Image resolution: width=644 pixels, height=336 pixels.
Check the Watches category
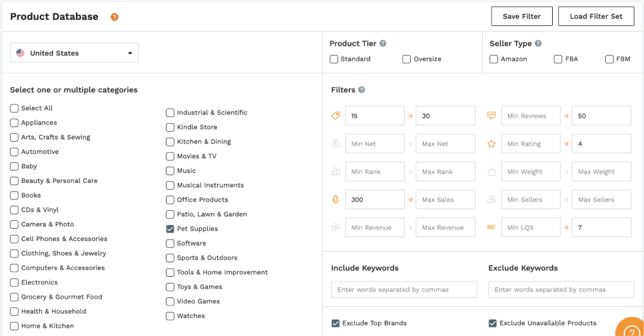(x=170, y=315)
